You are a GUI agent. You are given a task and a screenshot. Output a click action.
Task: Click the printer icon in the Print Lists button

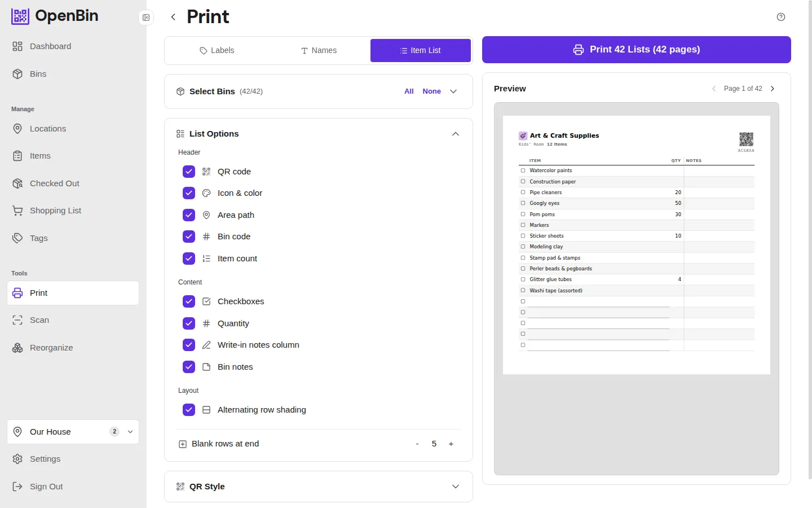(x=579, y=50)
